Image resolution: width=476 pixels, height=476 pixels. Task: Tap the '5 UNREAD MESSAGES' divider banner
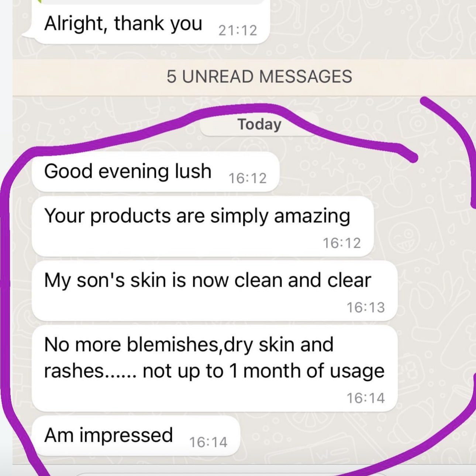tap(244, 77)
